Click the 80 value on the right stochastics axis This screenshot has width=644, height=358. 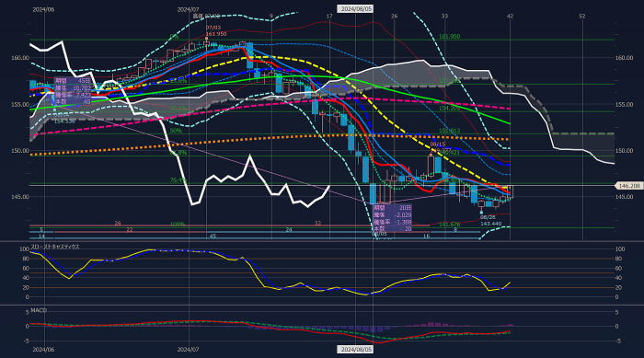tap(619, 259)
